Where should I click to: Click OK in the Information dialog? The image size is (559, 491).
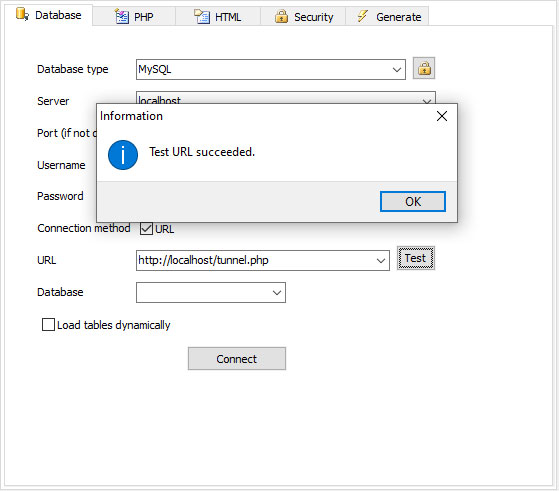point(413,201)
